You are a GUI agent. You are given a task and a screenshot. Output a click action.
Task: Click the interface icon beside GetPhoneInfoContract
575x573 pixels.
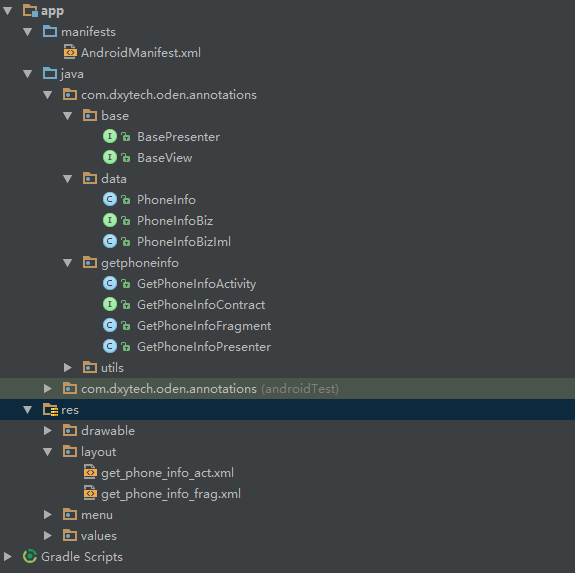tap(110, 304)
